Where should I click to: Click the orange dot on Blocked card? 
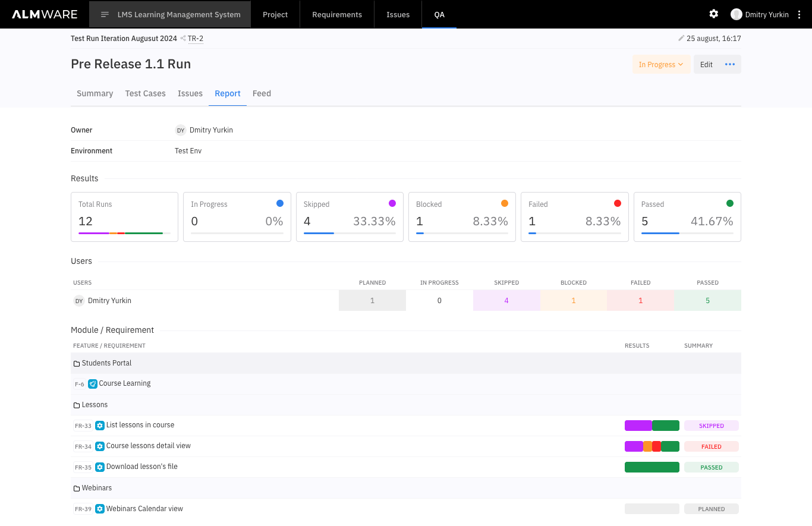(x=505, y=203)
